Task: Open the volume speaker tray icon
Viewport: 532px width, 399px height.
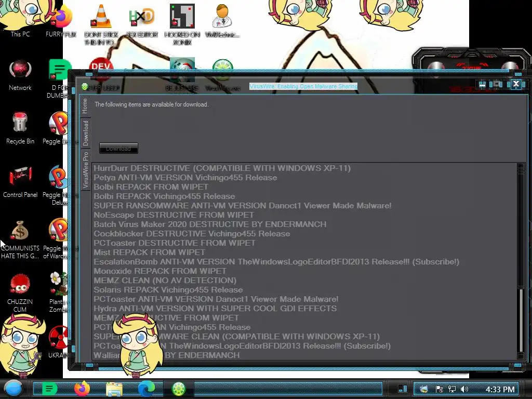Action: pos(464,389)
